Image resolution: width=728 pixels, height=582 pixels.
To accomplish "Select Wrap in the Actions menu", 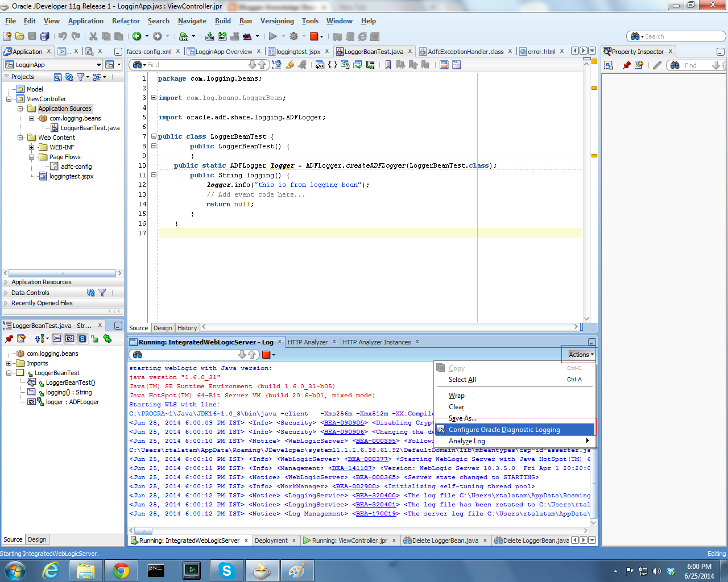I will pos(456,396).
